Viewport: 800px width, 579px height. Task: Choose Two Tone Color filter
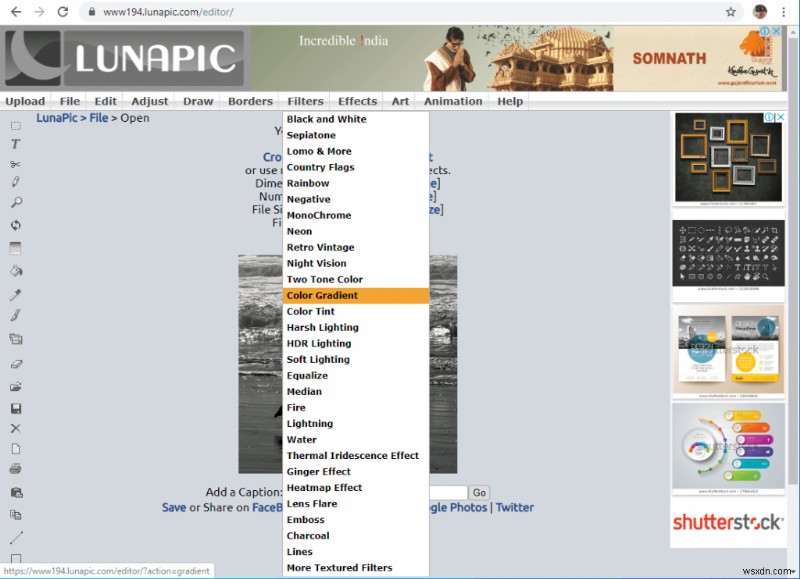click(356, 280)
